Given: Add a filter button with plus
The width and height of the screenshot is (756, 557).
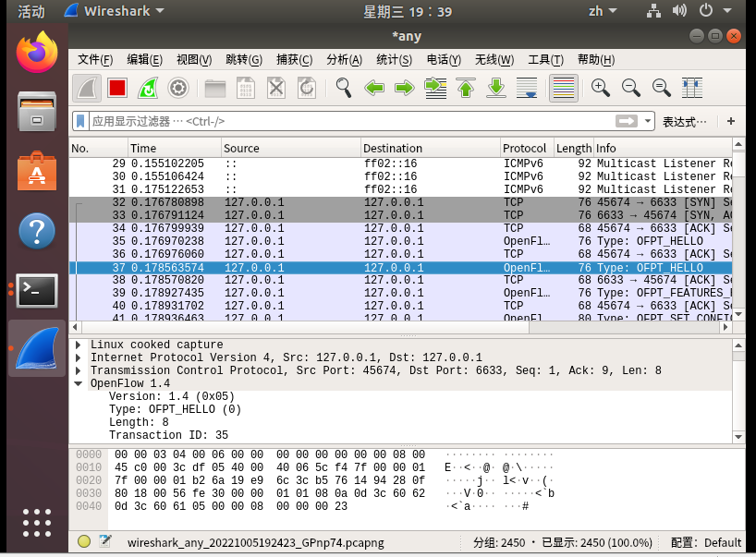Looking at the screenshot, I should tap(731, 121).
